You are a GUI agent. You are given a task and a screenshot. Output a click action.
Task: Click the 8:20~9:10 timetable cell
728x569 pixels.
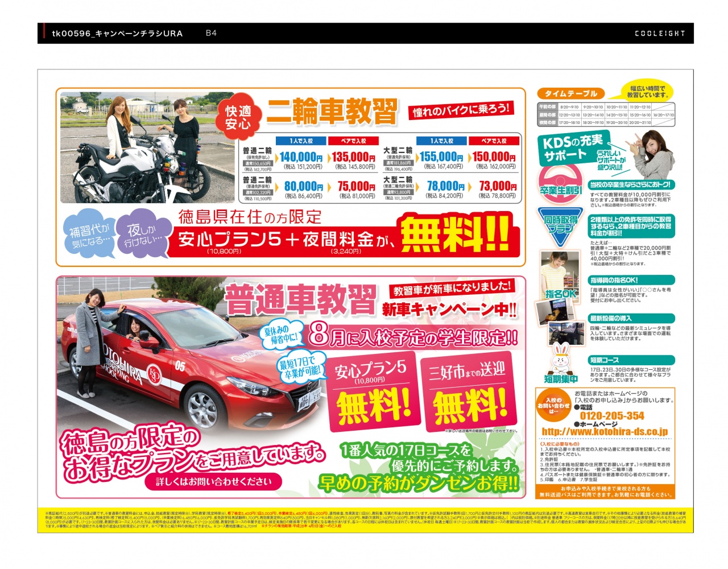[x=569, y=107]
